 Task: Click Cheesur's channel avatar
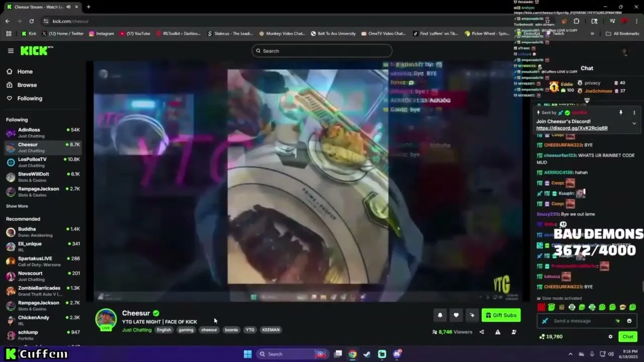pos(106,319)
